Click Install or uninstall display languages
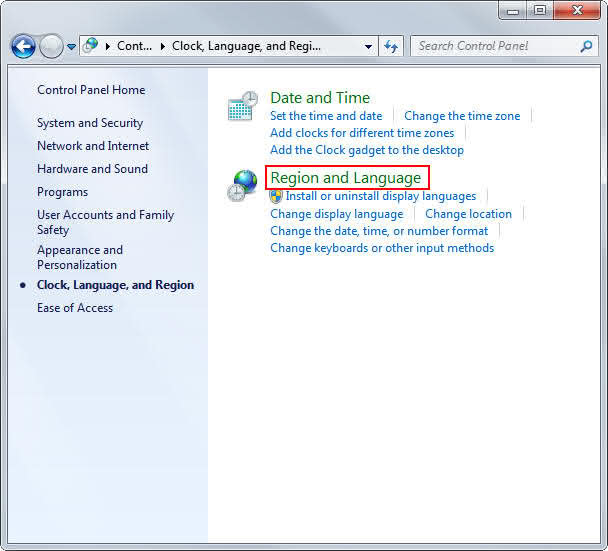The image size is (608, 551). pyautogui.click(x=381, y=196)
